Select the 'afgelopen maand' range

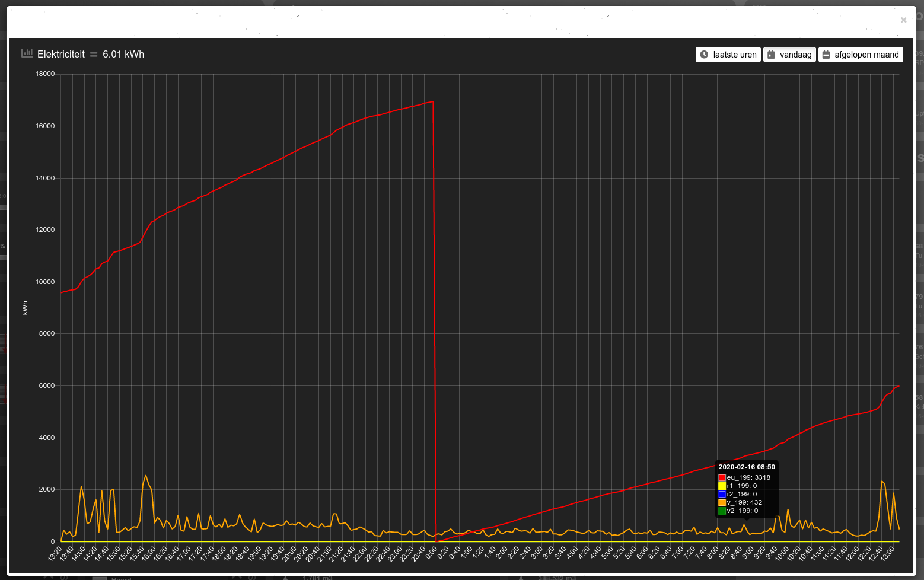(861, 55)
